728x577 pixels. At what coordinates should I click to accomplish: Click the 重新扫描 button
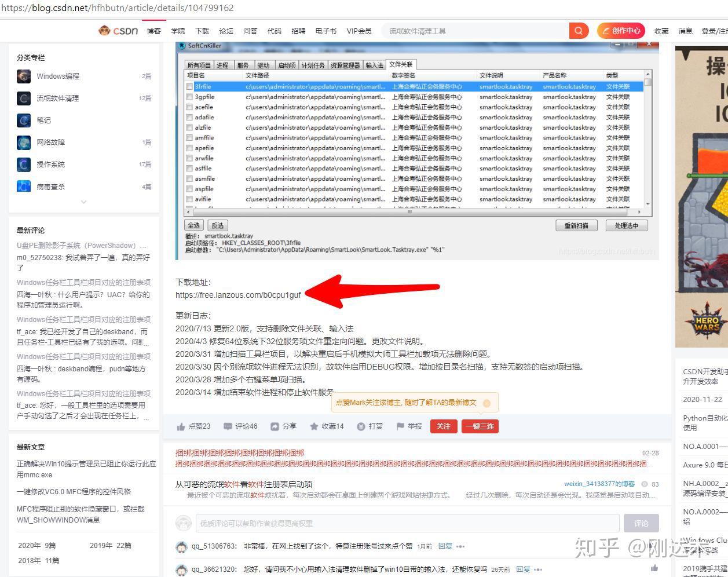tap(576, 225)
